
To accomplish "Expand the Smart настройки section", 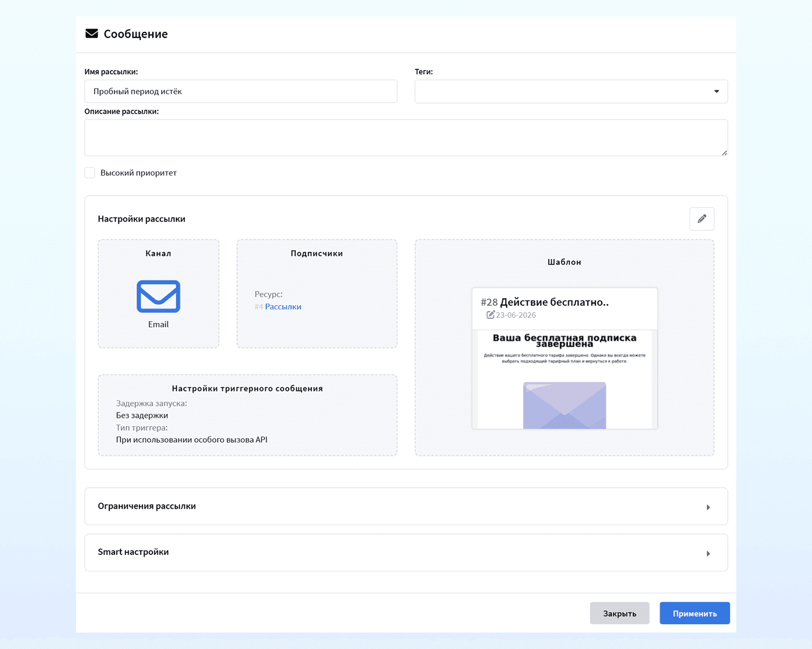I will click(x=406, y=552).
